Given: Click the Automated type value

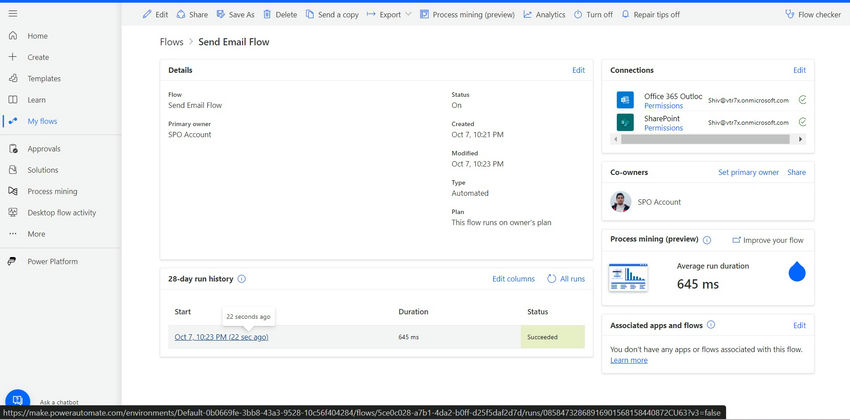Looking at the screenshot, I should 470,193.
